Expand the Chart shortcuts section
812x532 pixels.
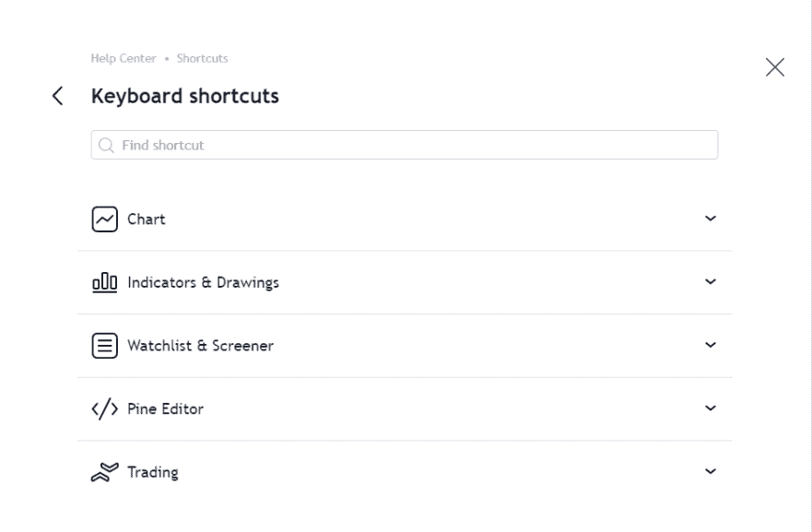pos(710,219)
